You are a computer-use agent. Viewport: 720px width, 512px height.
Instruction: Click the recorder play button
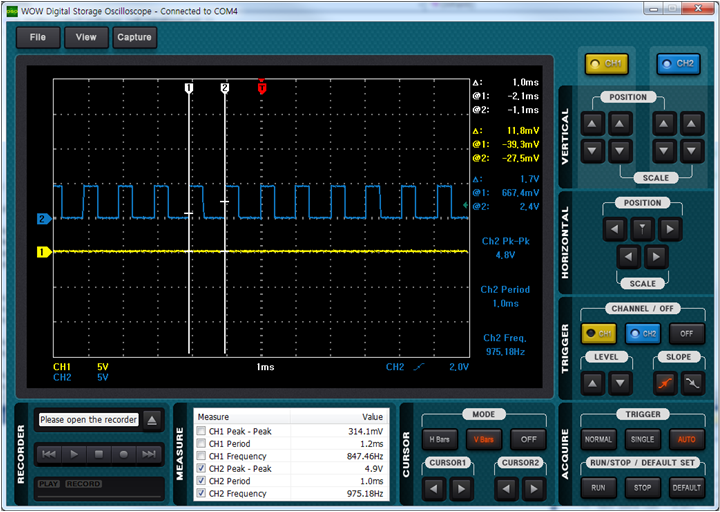(73, 454)
